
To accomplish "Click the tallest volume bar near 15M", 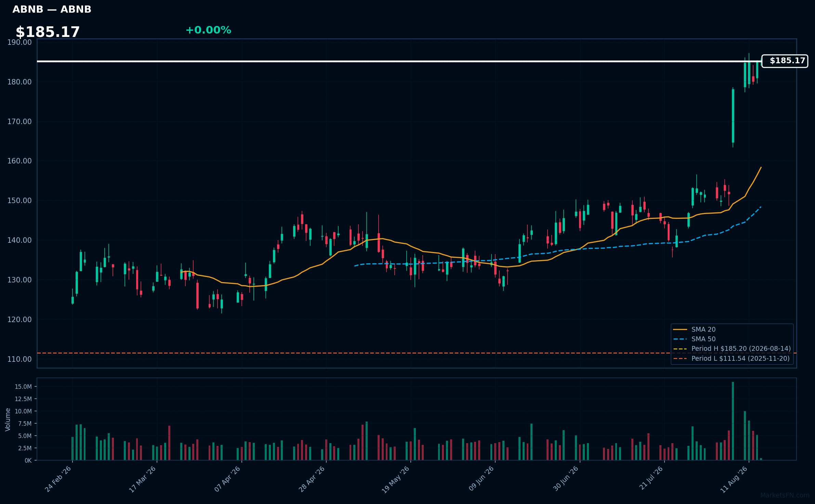I will pyautogui.click(x=733, y=421).
